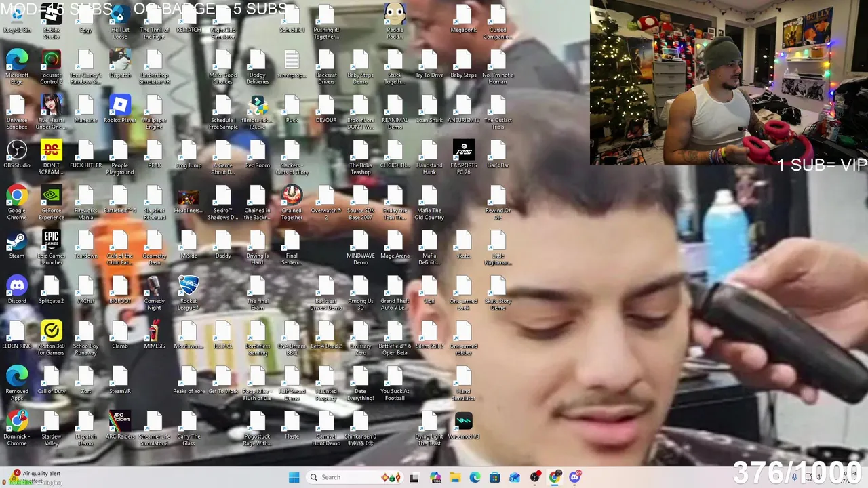Open the Removed Apps shortcut
The image size is (868, 488).
coord(17,383)
